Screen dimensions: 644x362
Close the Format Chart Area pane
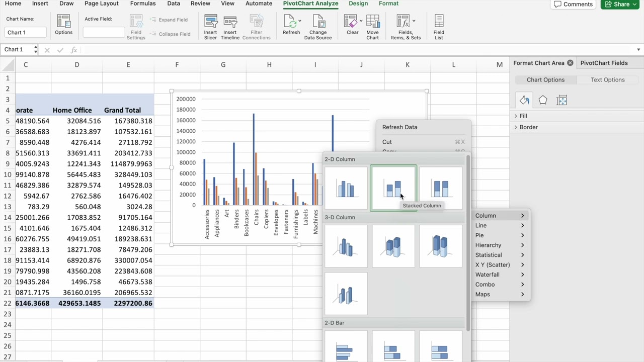[x=570, y=63]
